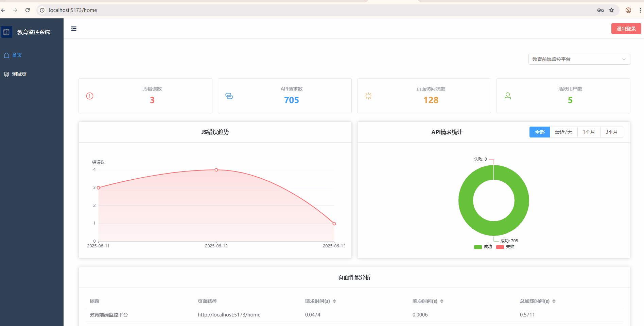The height and width of the screenshot is (326, 644).
Task: Open the browser profile icon
Action: pyautogui.click(x=628, y=10)
